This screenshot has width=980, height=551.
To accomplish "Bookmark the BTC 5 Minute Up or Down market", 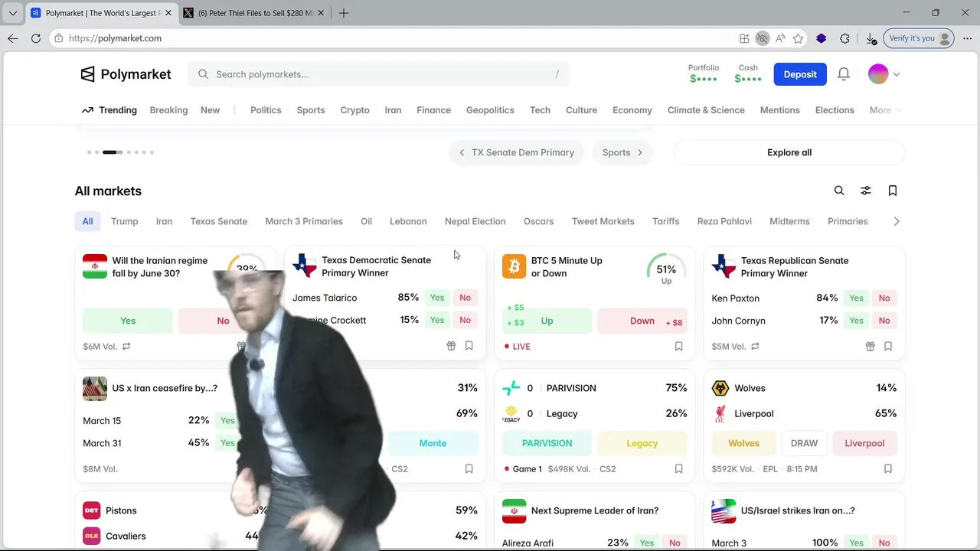I will [x=678, y=346].
